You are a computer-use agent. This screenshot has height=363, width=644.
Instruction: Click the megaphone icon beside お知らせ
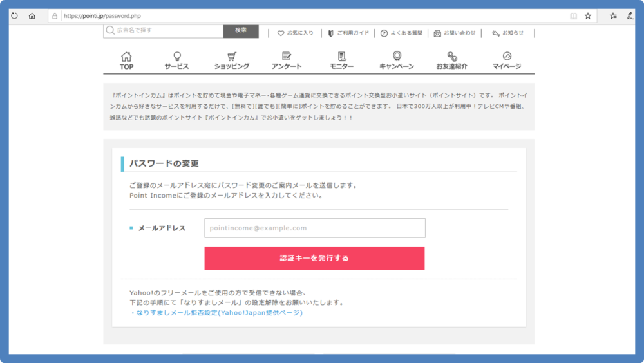click(x=496, y=33)
